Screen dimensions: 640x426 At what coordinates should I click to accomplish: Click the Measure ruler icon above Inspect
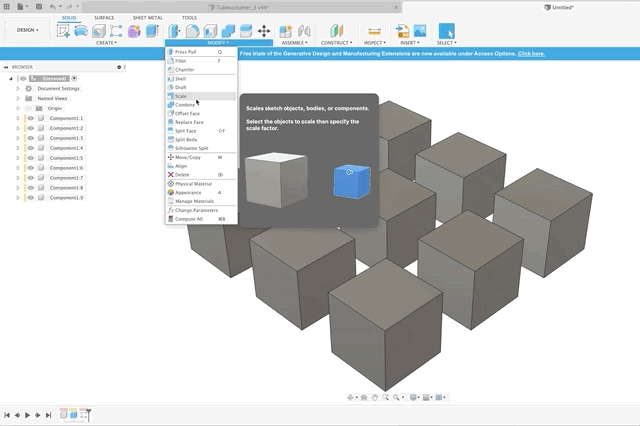374,31
